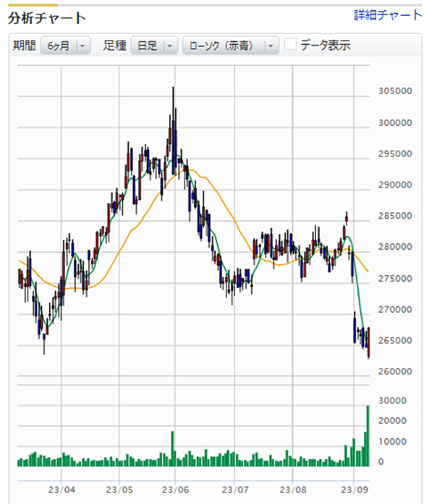Click the 20000 volume axis label
Viewport: 424px width, 504px height.
pyautogui.click(x=392, y=421)
